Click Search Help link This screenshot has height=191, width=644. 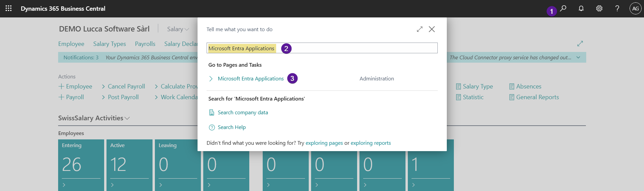click(x=232, y=127)
